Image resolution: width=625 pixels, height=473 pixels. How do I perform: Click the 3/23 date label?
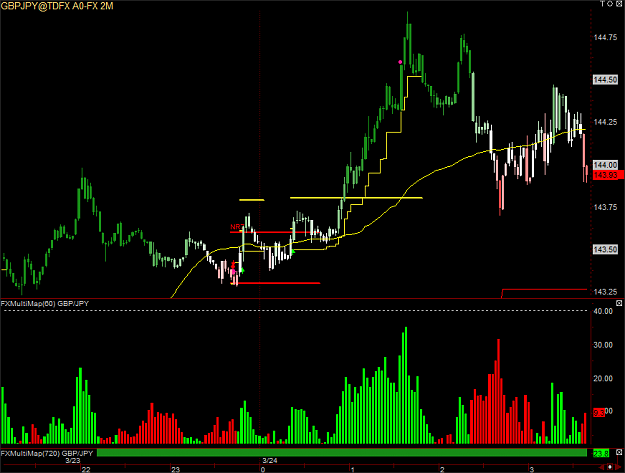(x=73, y=461)
